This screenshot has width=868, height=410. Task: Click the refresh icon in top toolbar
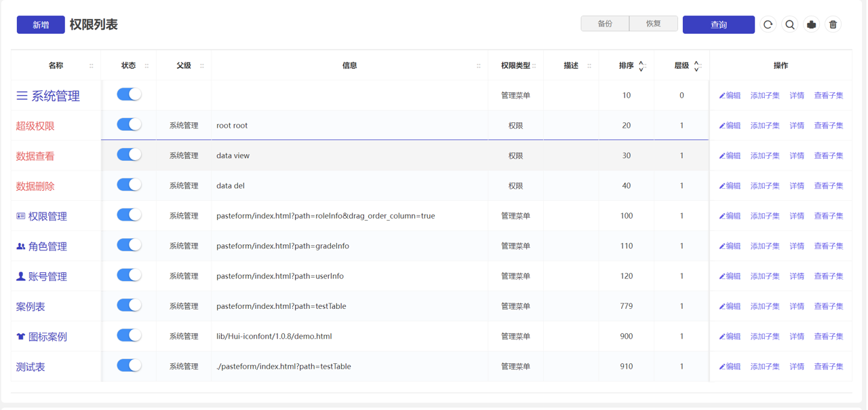click(768, 24)
